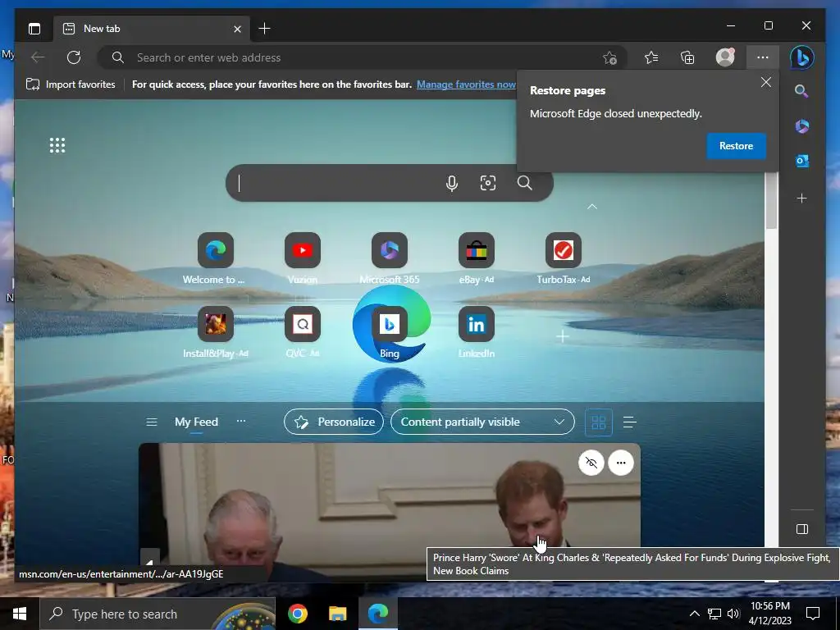
Task: Hide this story with crossed-eye icon
Action: pyautogui.click(x=591, y=463)
